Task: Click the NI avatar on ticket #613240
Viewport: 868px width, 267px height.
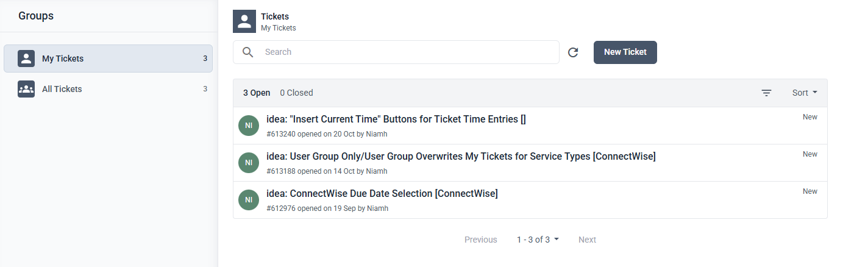Action: tap(249, 126)
